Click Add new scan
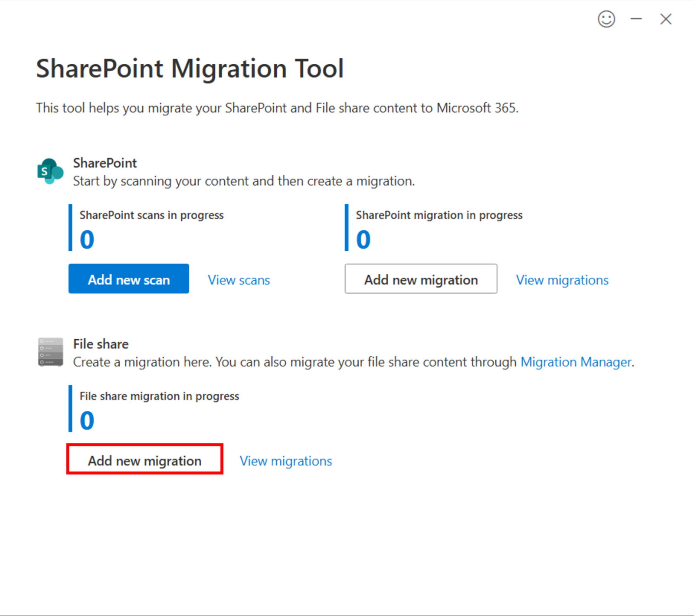This screenshot has width=694, height=616. coord(128,279)
